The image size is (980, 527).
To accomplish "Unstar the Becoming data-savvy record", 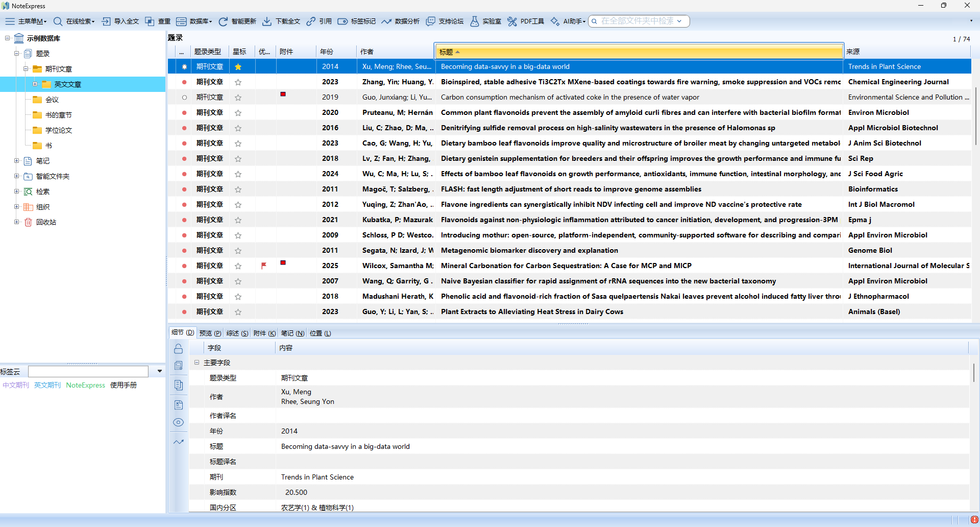I will (238, 67).
